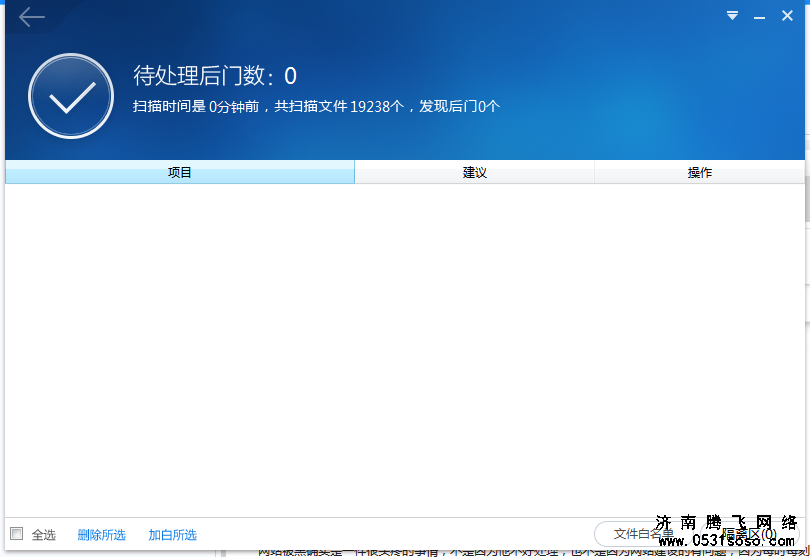The image size is (810, 557).
Task: Click the large checkmark status icon
Action: [x=71, y=96]
